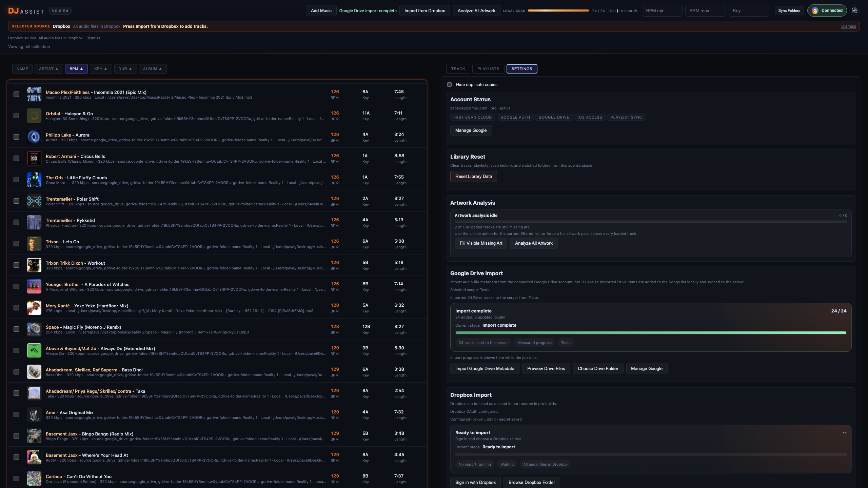Tick the checkbox for Insomnia 2021 (Epic Mix)

point(16,94)
